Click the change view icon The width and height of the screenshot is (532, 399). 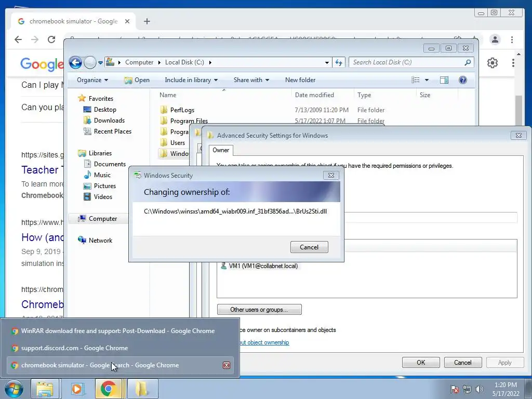[x=415, y=80]
